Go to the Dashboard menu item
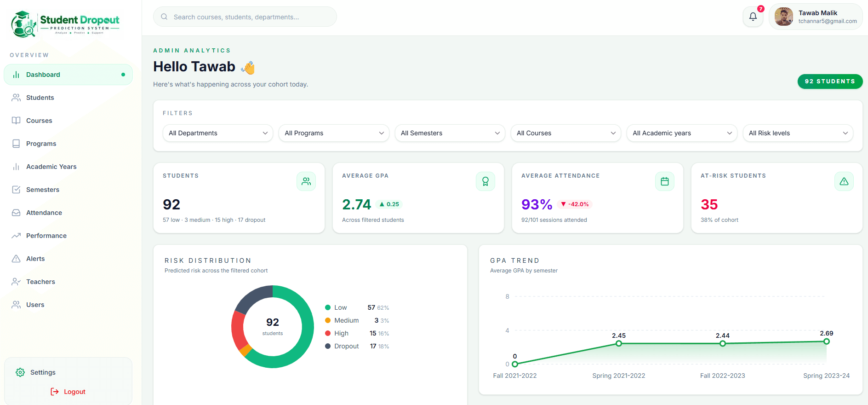The height and width of the screenshot is (405, 868). point(68,75)
